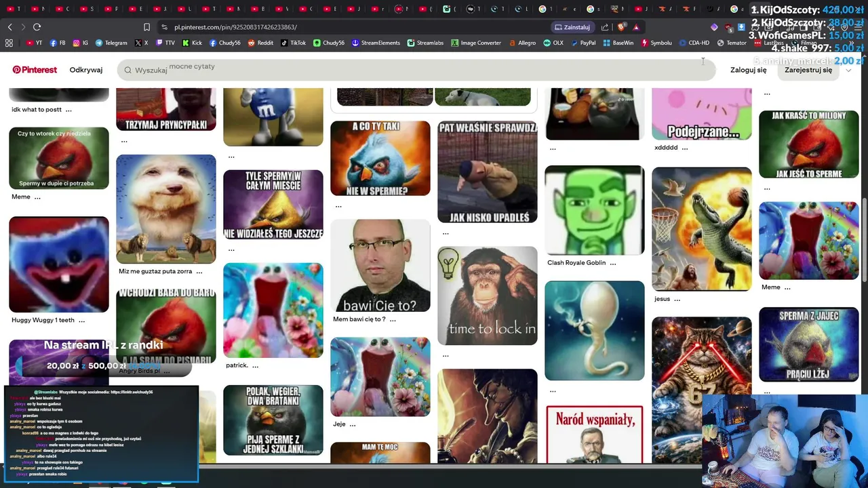Open the YT bookmark
Image resolution: width=868 pixels, height=488 pixels.
click(34, 43)
